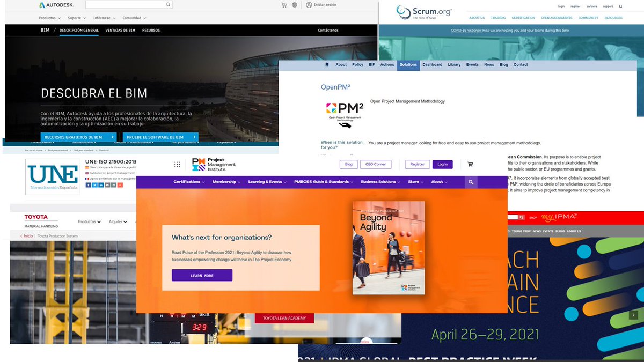Click the Project Management Institute logo

214,165
